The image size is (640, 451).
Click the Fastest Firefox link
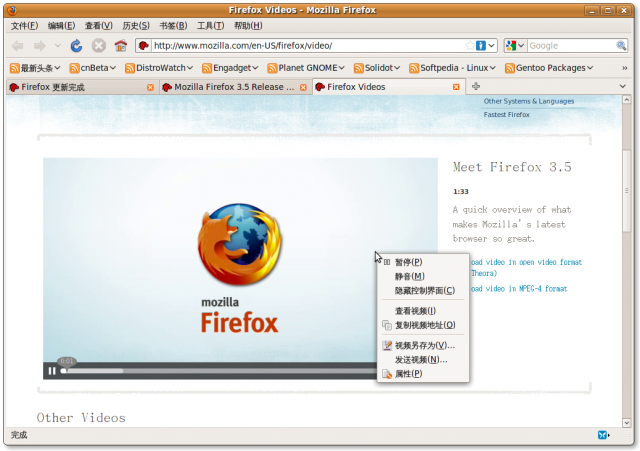tap(507, 115)
